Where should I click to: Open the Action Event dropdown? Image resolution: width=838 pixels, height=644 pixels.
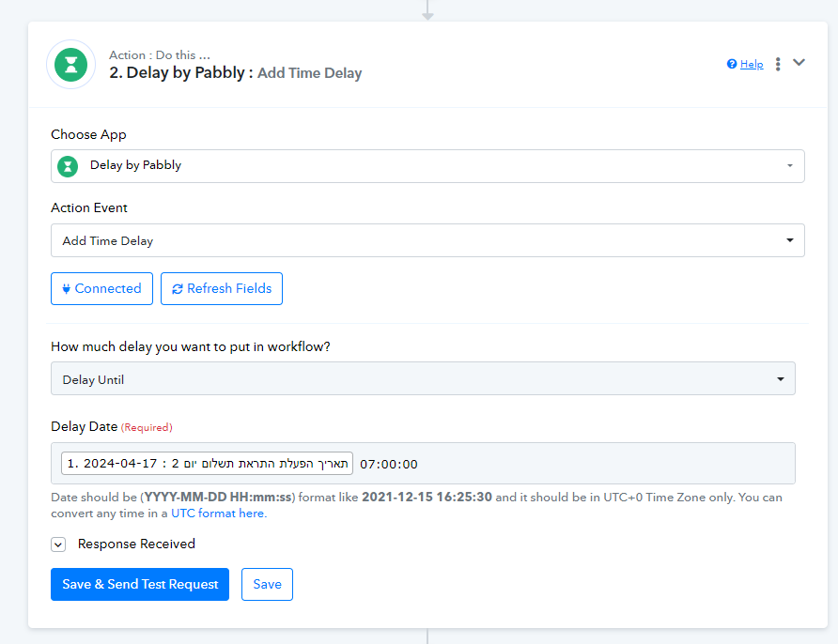pyautogui.click(x=427, y=240)
